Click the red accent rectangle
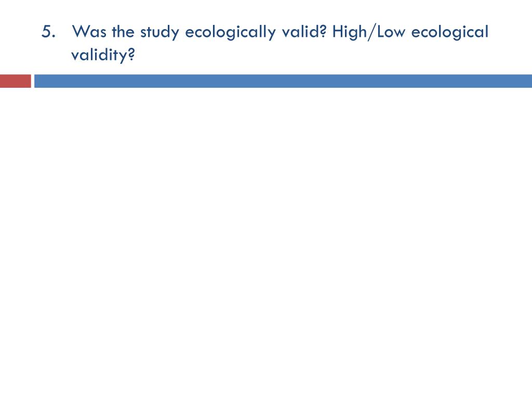Viewport: 532px width, 399px height. [x=15, y=81]
